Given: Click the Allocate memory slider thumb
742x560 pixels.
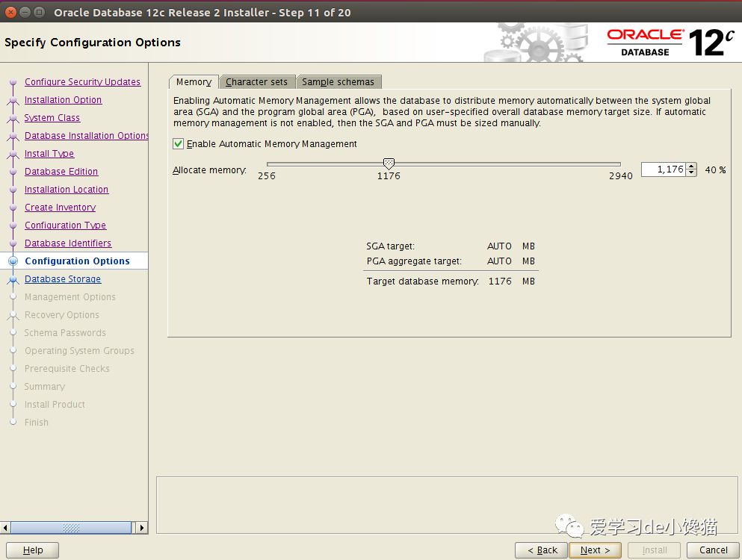Looking at the screenshot, I should point(389,164).
